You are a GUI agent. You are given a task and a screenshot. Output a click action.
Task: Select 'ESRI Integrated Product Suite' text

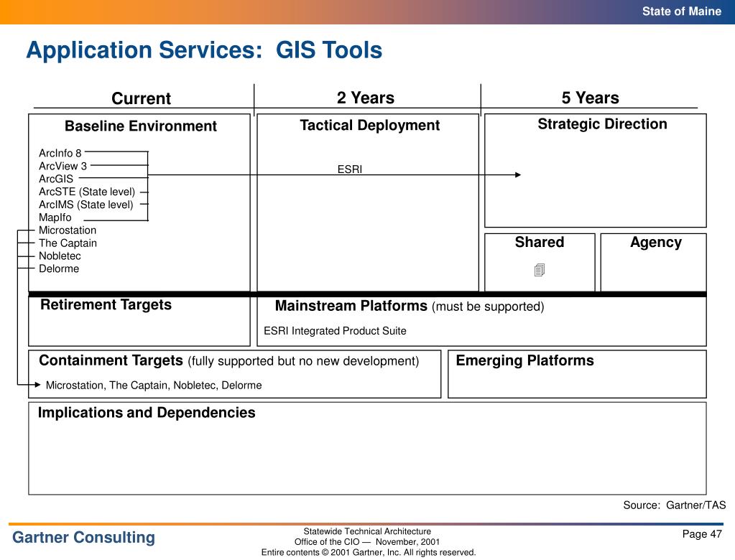point(335,331)
